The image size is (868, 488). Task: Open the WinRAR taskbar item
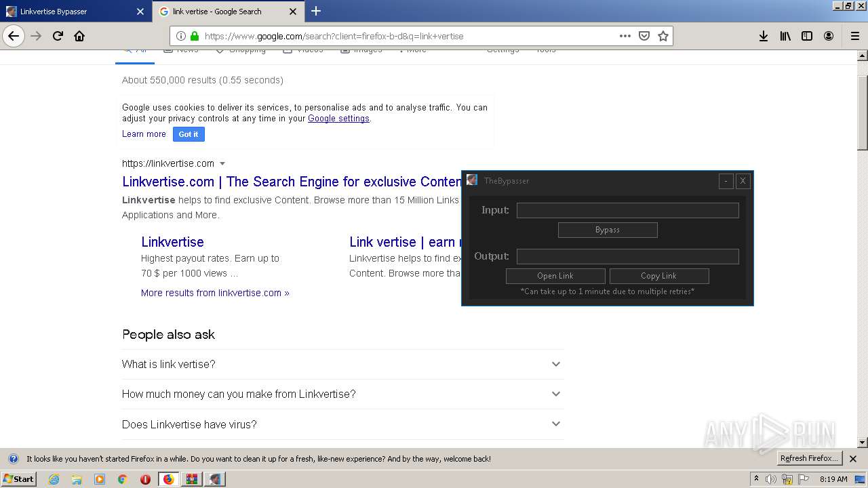192,479
